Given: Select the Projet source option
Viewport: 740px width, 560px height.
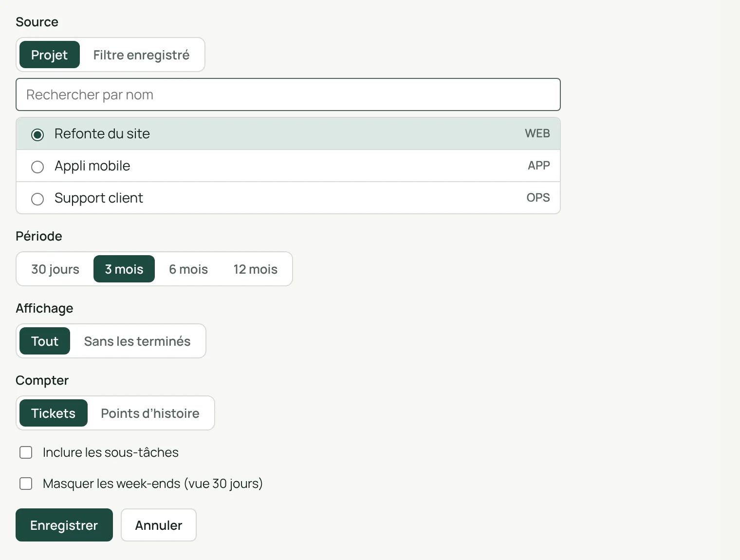Looking at the screenshot, I should (x=49, y=55).
